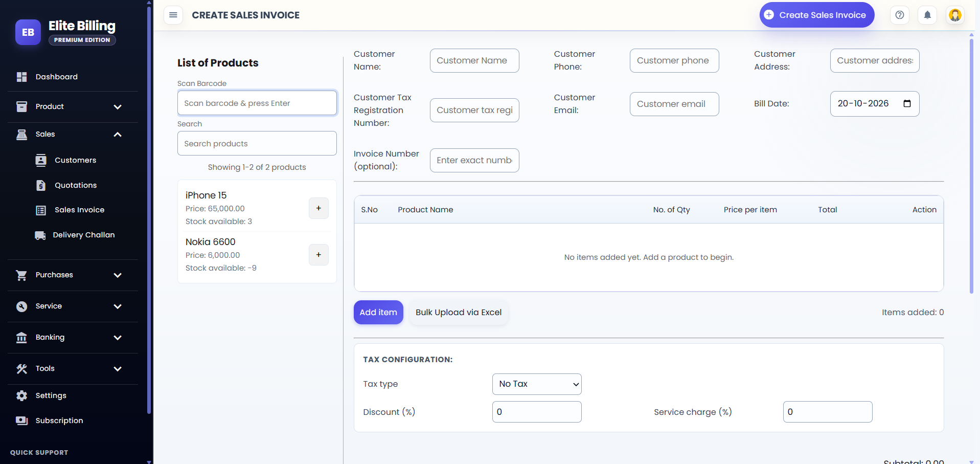This screenshot has width=980, height=464.
Task: Click the Discount (%) field
Action: (537, 412)
